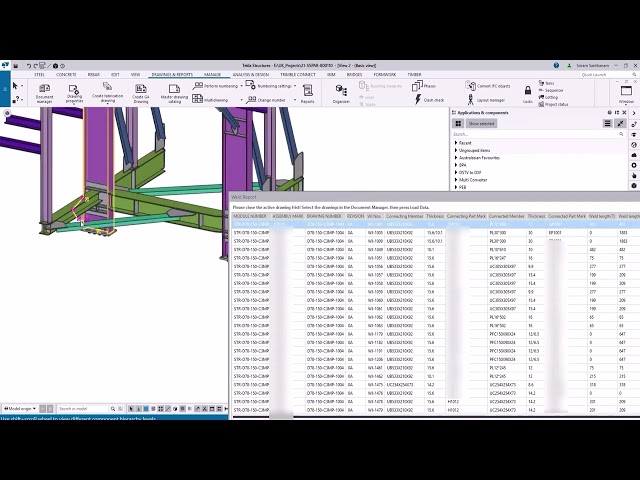Close the Applications & components panel
Image resolution: width=640 pixels, height=480 pixels.
624,113
